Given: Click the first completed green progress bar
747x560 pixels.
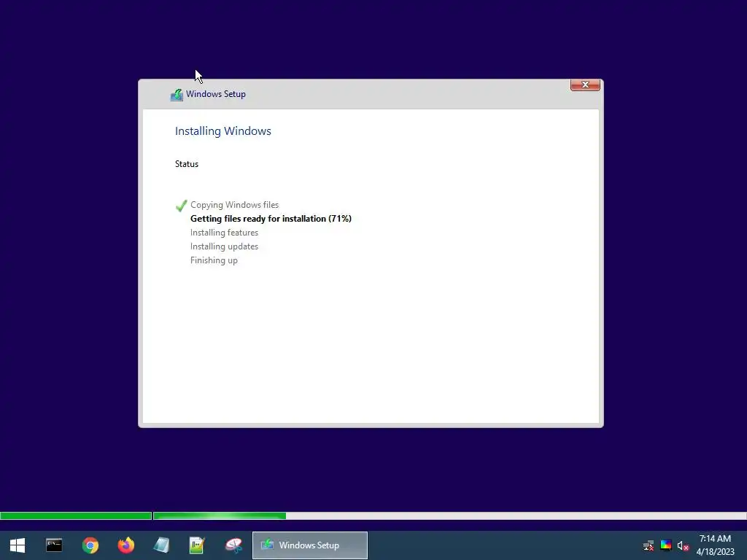Looking at the screenshot, I should 76,516.
